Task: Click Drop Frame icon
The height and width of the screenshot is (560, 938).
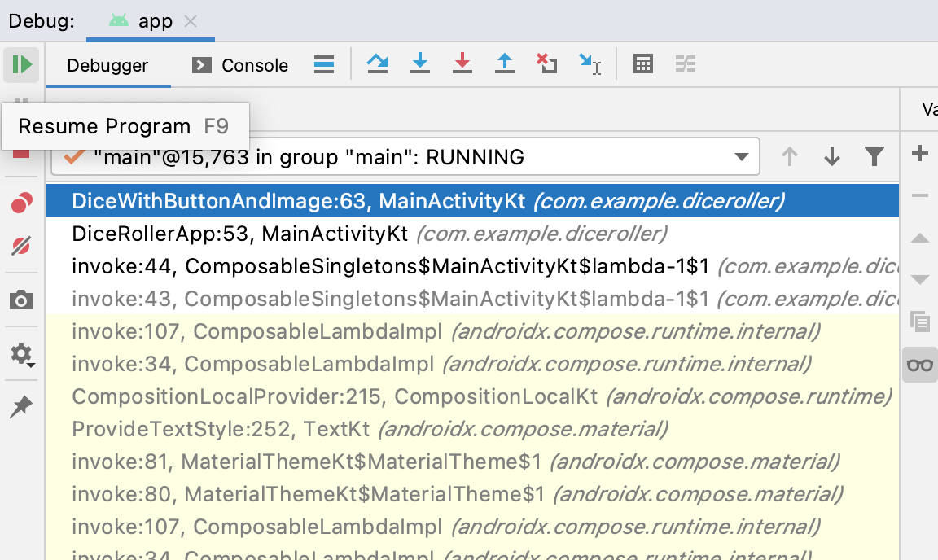Action: click(x=546, y=63)
